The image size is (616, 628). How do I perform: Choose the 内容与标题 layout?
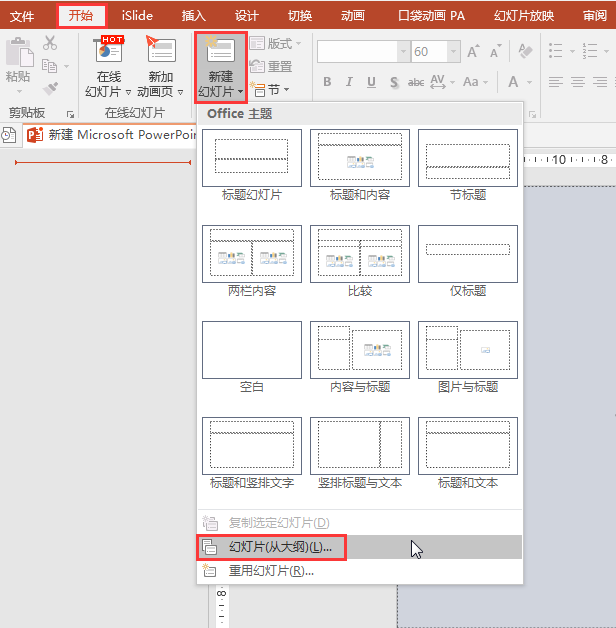pos(360,350)
